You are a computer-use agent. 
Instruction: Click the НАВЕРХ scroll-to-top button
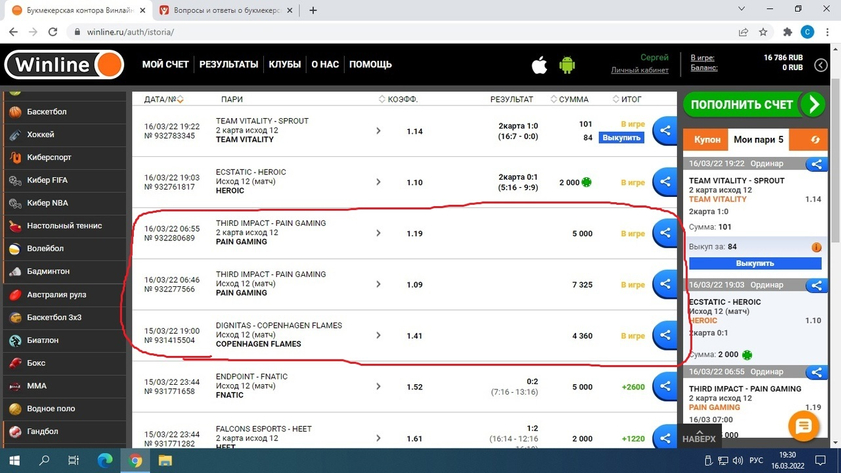pyautogui.click(x=699, y=435)
